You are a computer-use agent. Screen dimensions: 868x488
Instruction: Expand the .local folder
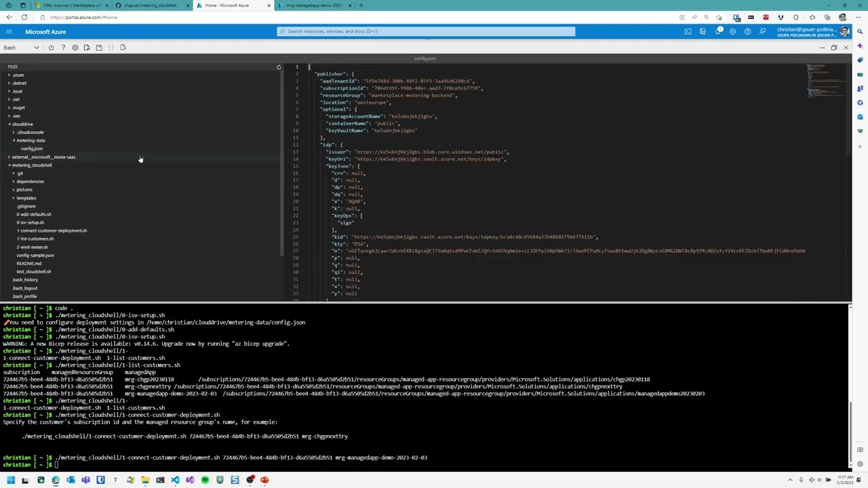18,91
